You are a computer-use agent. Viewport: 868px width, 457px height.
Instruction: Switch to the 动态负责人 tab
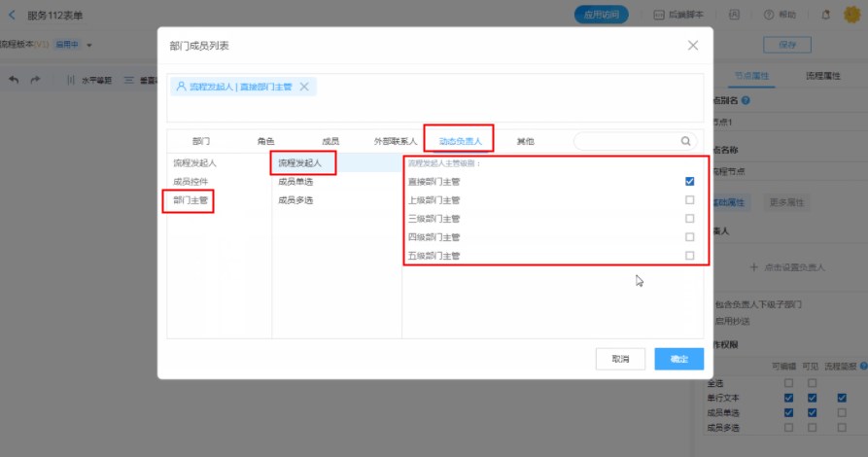pos(460,141)
